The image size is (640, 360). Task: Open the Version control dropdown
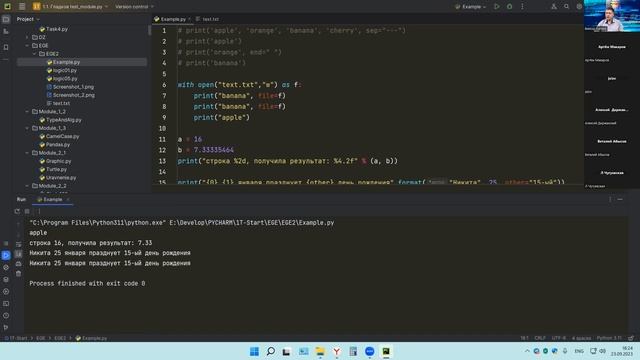(134, 7)
